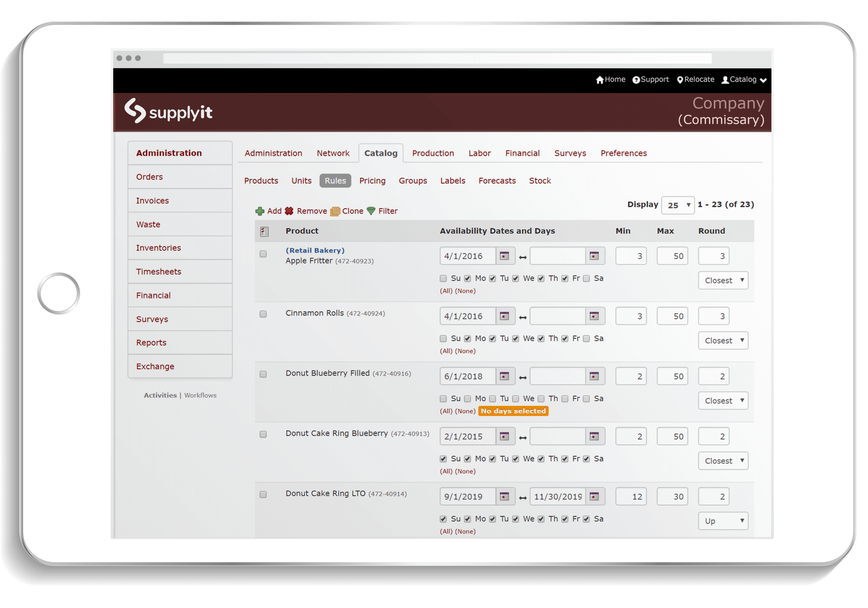Switch to the Pricing tab
This screenshot has height=608, width=868.
coord(371,180)
